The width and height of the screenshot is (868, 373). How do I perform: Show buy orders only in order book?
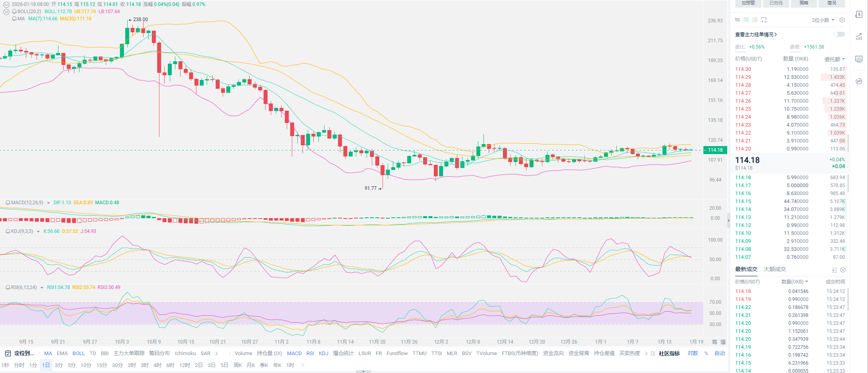pyautogui.click(x=746, y=20)
